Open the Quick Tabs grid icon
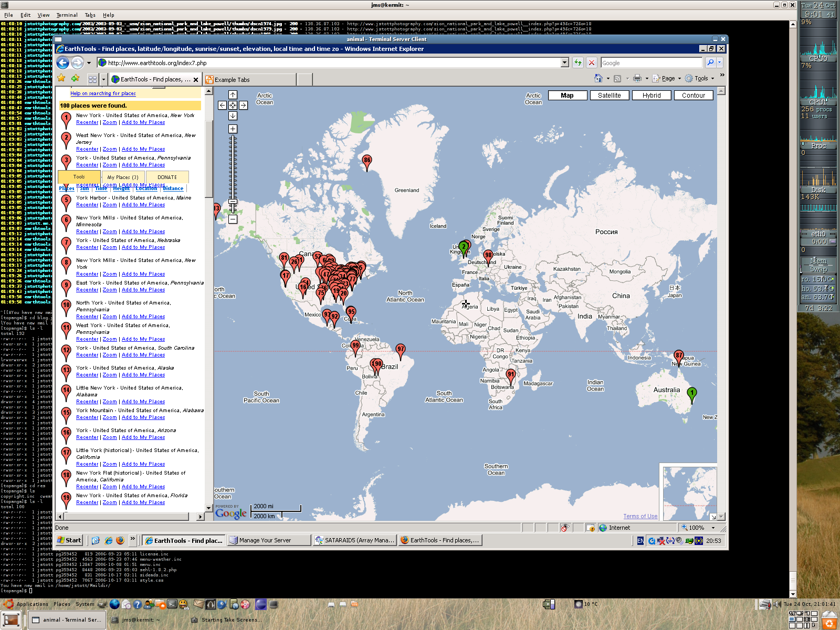The image size is (840, 630). tap(92, 79)
